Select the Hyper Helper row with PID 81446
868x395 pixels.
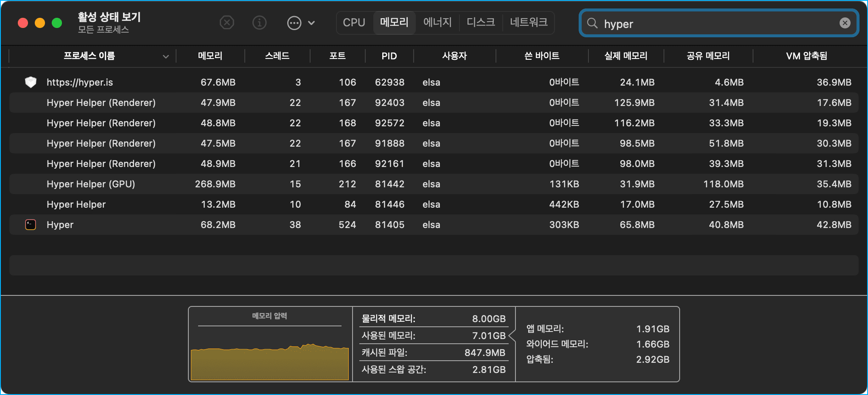click(x=434, y=204)
